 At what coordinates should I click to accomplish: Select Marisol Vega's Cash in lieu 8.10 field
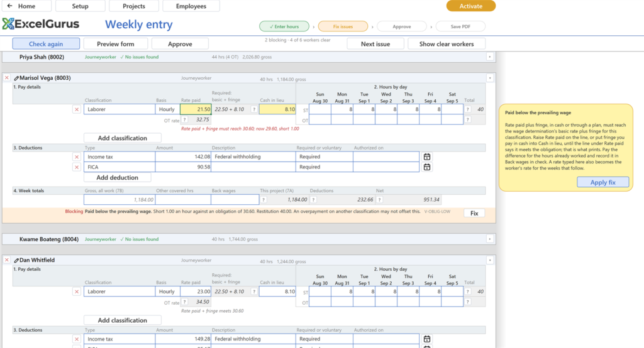(277, 109)
